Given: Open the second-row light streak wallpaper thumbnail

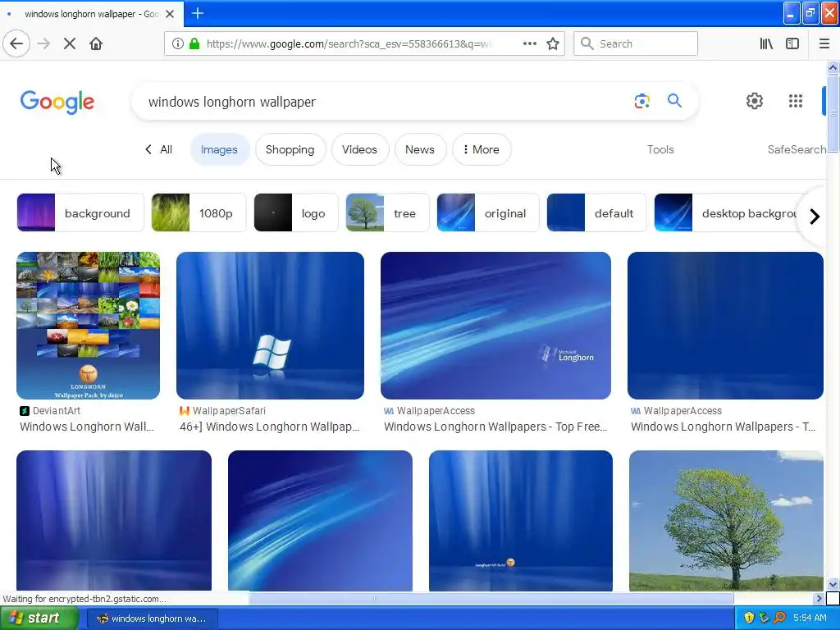Looking at the screenshot, I should (x=321, y=520).
